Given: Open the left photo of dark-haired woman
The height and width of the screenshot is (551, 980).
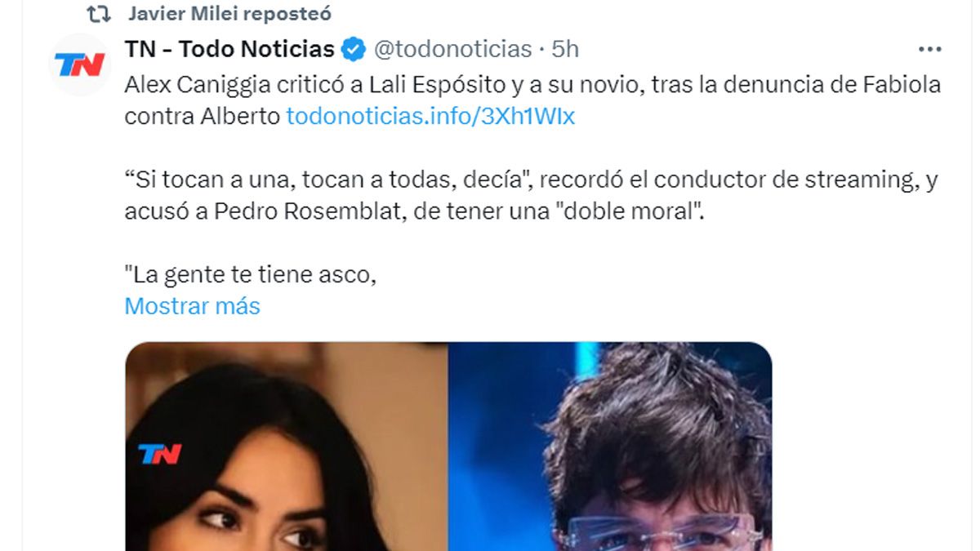Looking at the screenshot, I should coord(286,447).
